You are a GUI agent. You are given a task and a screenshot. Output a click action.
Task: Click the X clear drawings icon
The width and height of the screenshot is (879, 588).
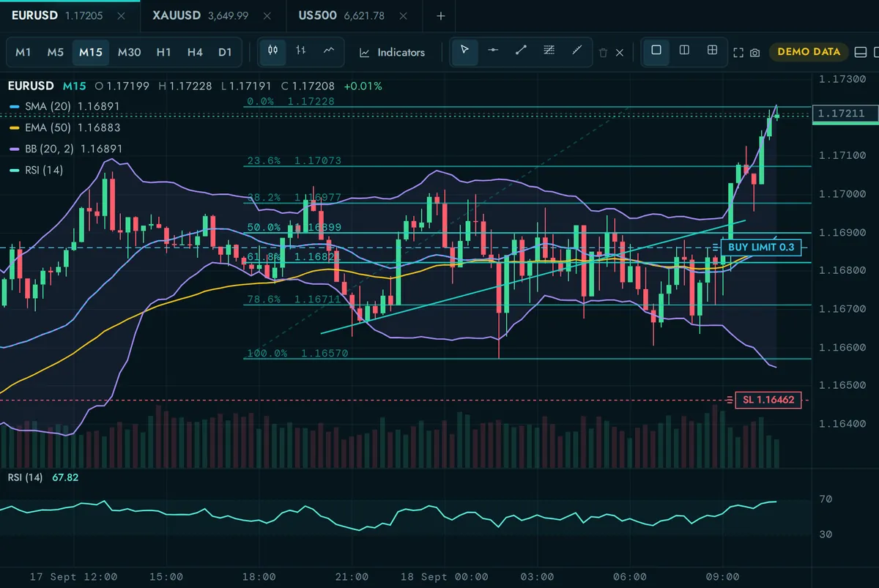click(x=620, y=53)
